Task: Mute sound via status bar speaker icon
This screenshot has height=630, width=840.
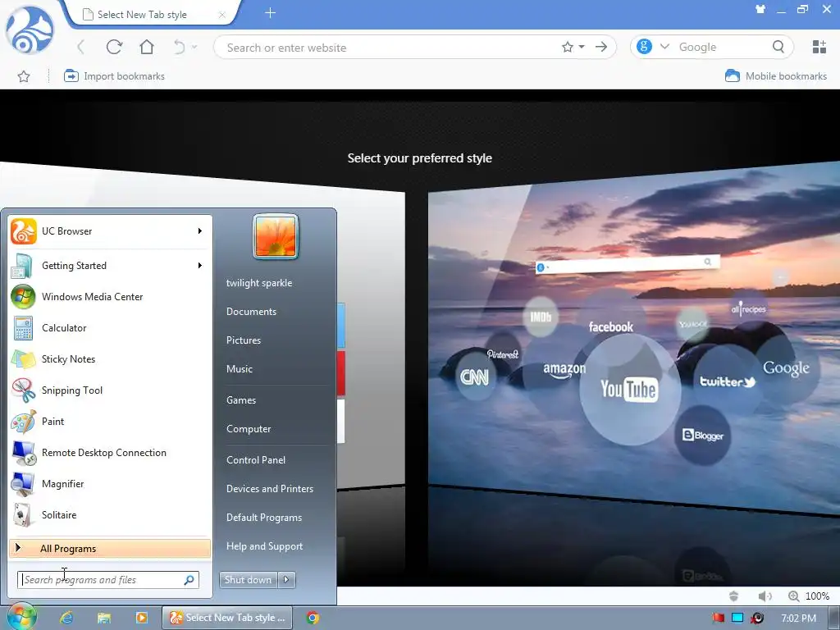Action: pyautogui.click(x=765, y=596)
